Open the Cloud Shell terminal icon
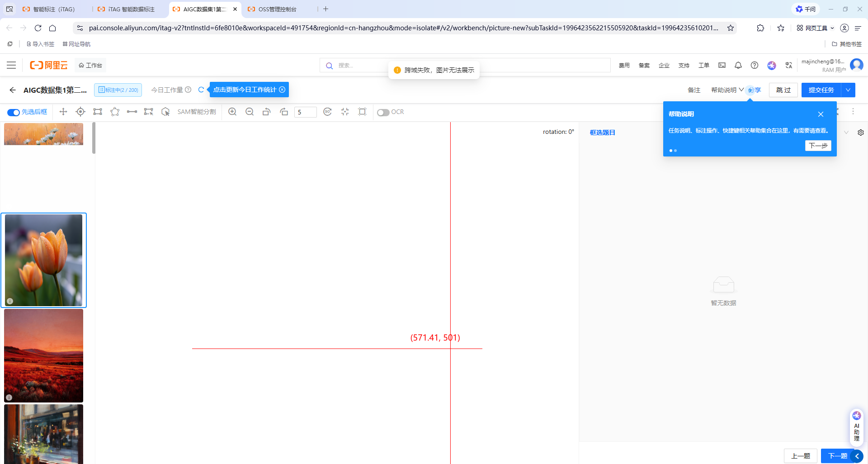Image resolution: width=868 pixels, height=464 pixels. 722,65
